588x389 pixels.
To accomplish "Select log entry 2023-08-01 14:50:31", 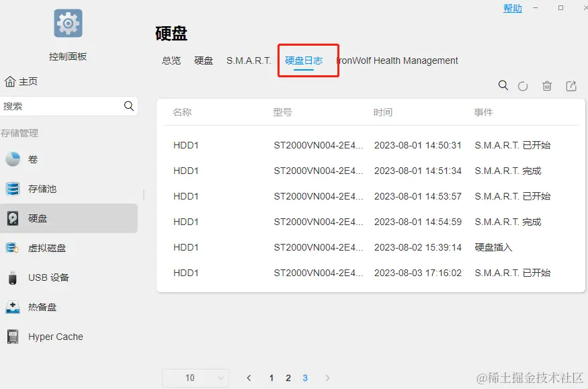I will [x=371, y=145].
